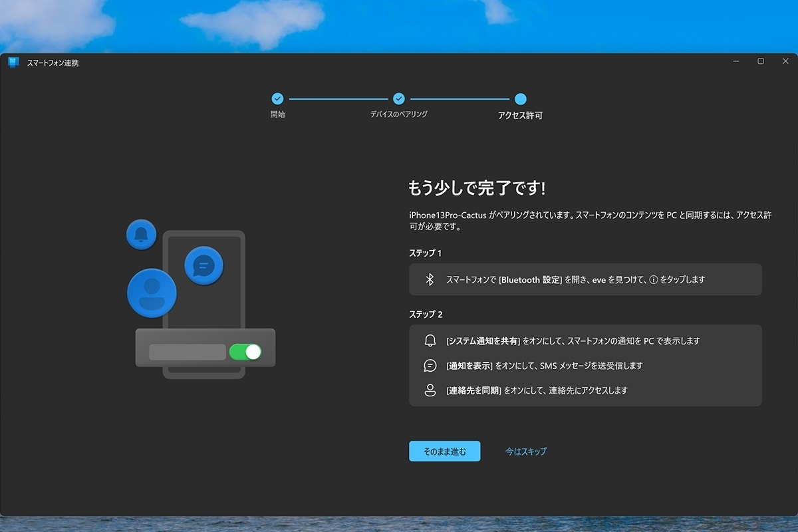This screenshot has height=532, width=798.
Task: Click the blue bell bubble in illustration
Action: point(141,234)
